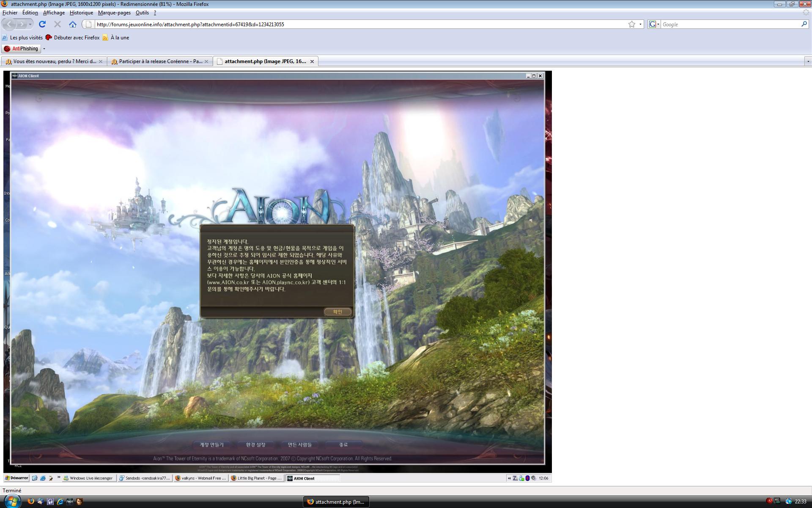Open Les plus visités bookmark folder
This screenshot has height=508, width=812.
pyautogui.click(x=22, y=38)
